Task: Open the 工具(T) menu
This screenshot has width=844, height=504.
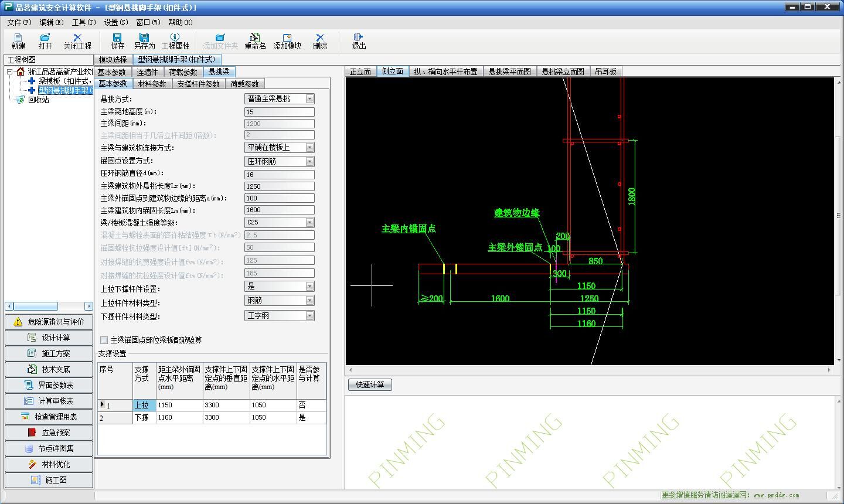Action: [x=83, y=22]
